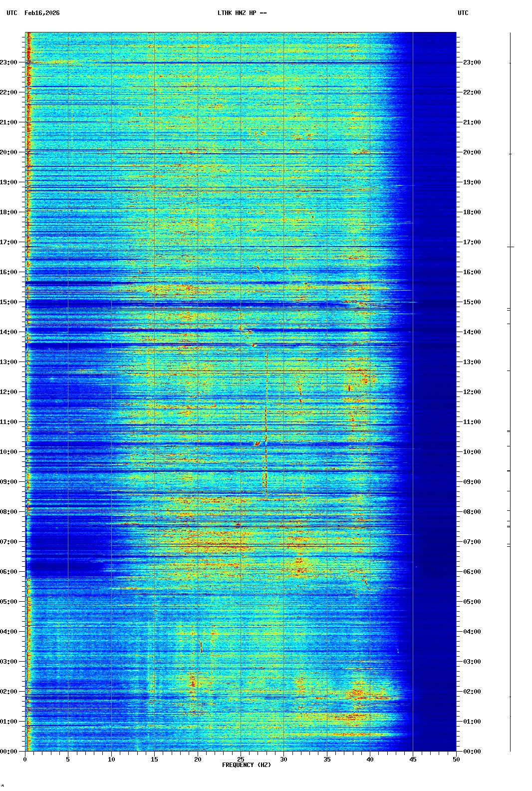Select the 18:00 label on right time axis
The width and height of the screenshot is (532, 791).
point(472,212)
